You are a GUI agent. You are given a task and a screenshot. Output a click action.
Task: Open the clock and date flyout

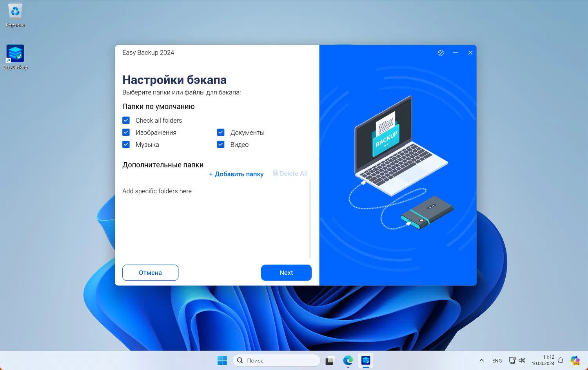(543, 360)
